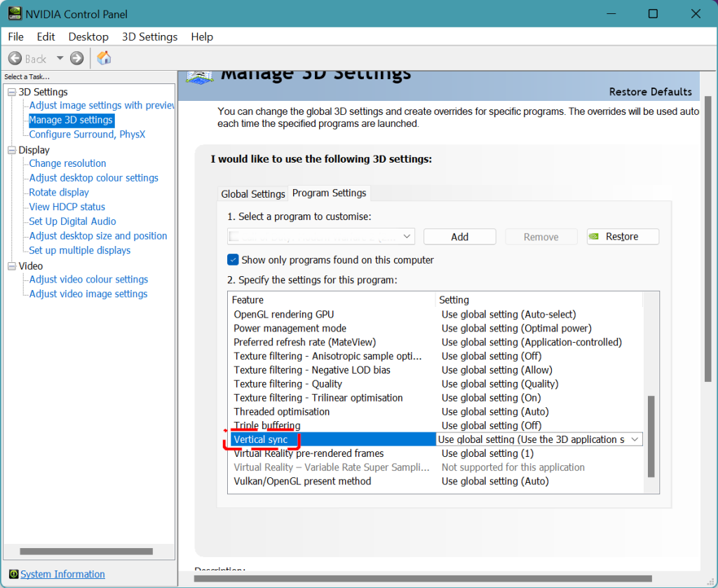Select Manage 3D settings in tree
Viewport: 718px width, 588px height.
71,120
